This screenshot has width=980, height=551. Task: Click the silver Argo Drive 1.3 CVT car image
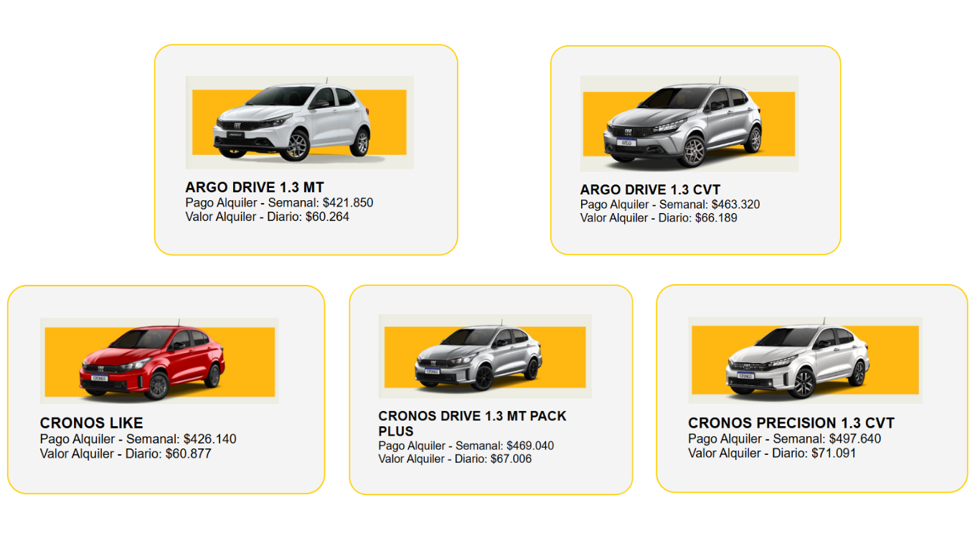(689, 123)
